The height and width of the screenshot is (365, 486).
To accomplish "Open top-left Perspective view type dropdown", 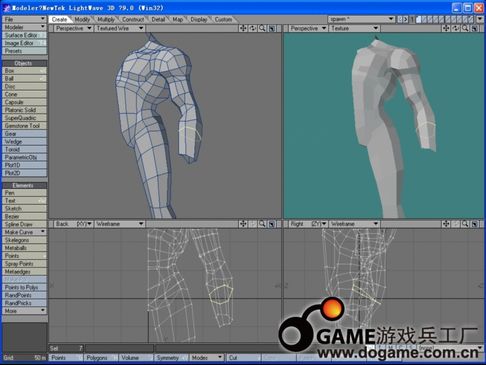I will point(73,28).
